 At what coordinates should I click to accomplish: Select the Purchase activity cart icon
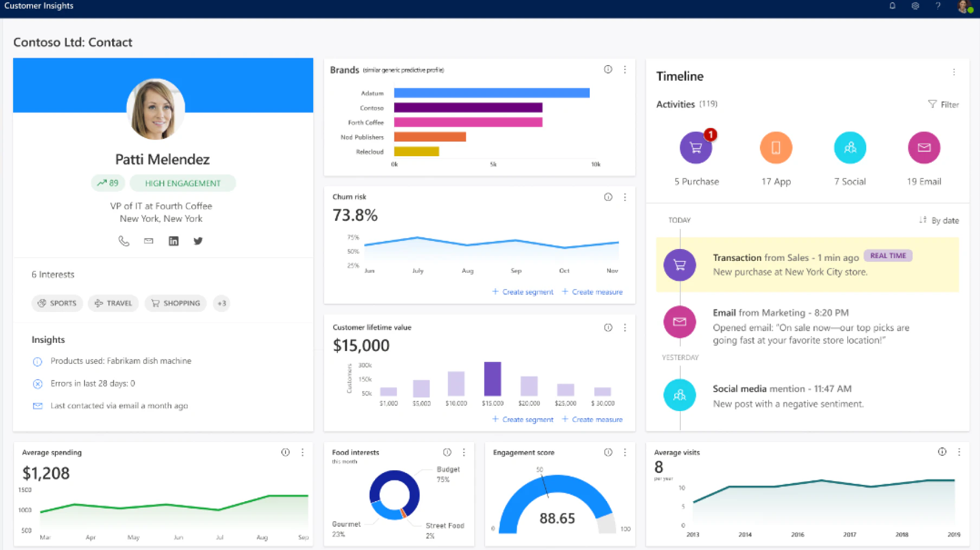(696, 148)
